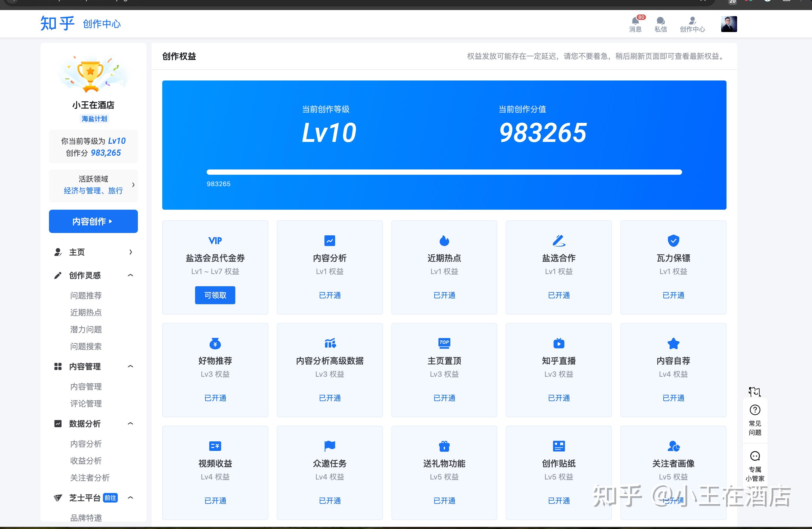Click the money bag icon on 好物推荐

tap(215, 343)
